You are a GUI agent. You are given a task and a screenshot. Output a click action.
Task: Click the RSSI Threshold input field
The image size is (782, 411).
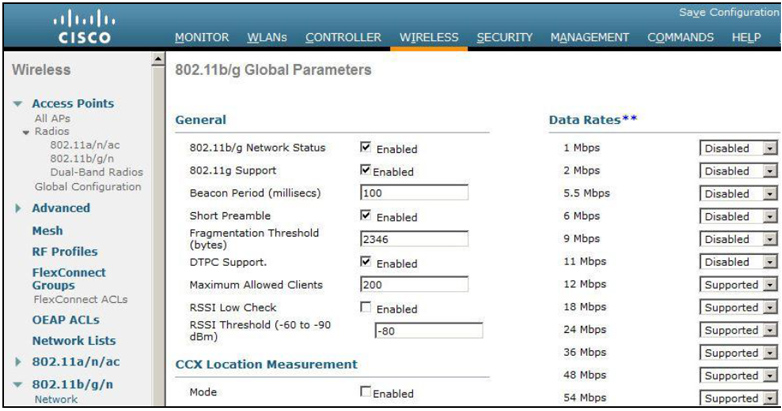[x=428, y=331]
